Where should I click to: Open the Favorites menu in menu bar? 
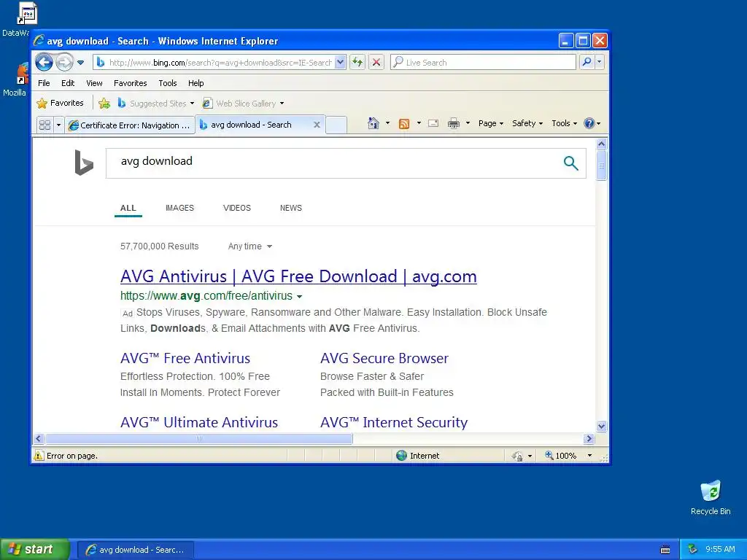click(x=130, y=83)
